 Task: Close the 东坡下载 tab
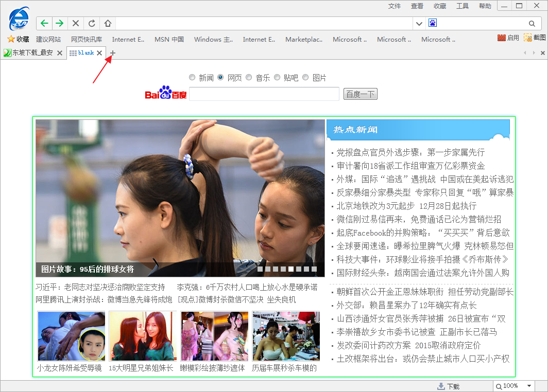(x=60, y=52)
